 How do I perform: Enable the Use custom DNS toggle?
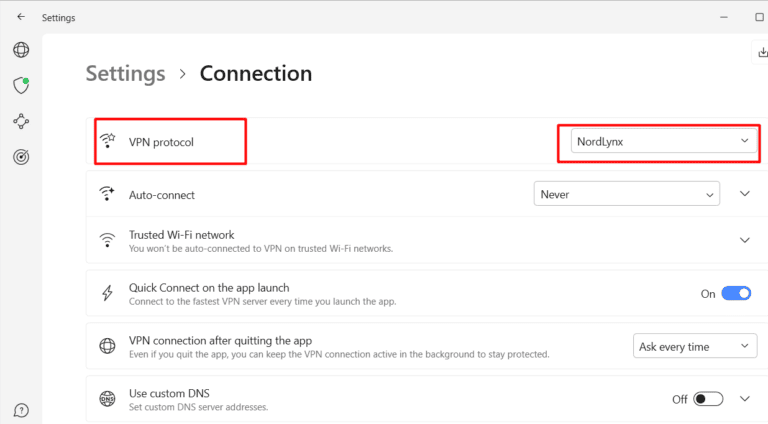click(708, 399)
